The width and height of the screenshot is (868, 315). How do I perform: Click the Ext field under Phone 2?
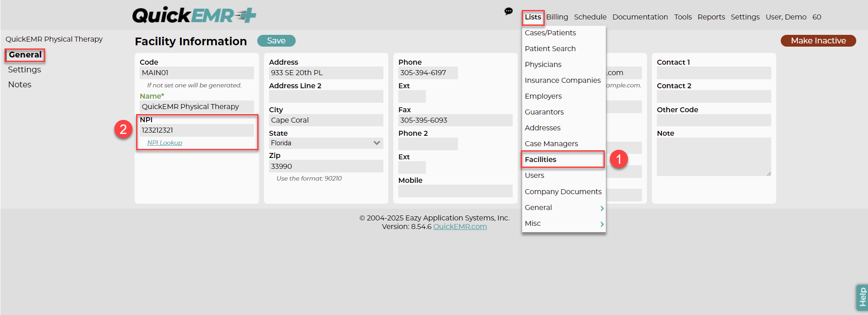(x=412, y=167)
